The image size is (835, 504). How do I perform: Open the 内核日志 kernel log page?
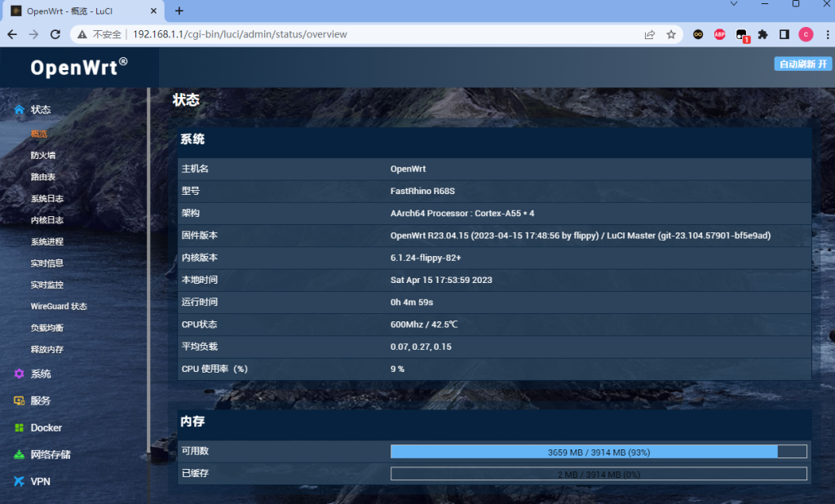pyautogui.click(x=47, y=220)
